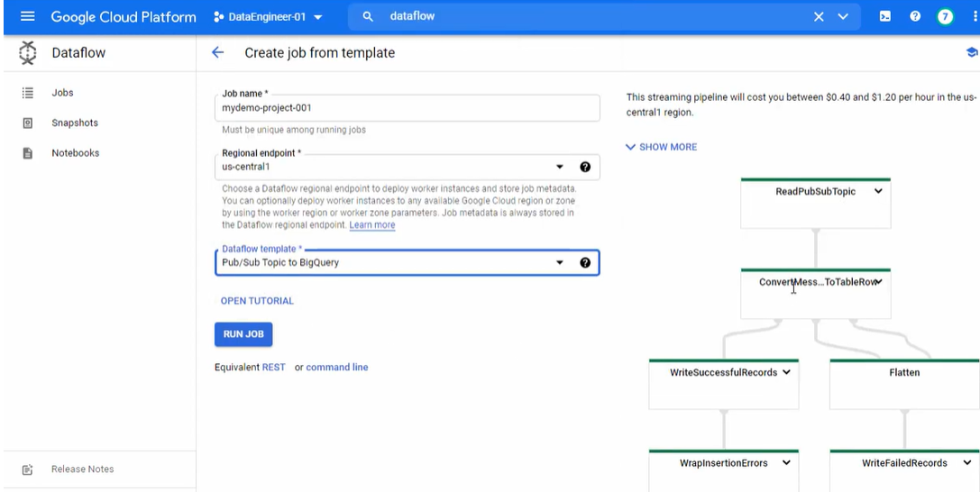
Task: Click the Create job from template heading
Action: [319, 53]
